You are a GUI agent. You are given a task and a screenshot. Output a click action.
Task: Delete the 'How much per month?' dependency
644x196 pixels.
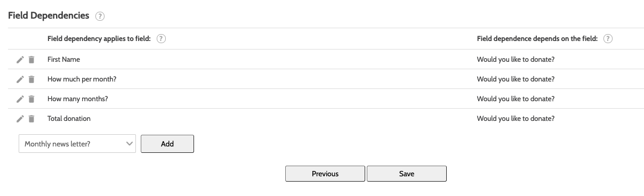pos(31,79)
